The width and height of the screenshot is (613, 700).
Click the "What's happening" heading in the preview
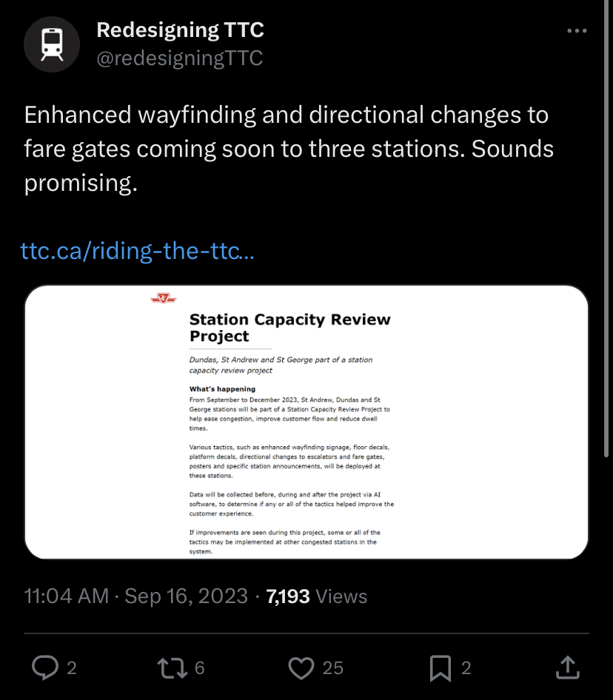click(222, 388)
